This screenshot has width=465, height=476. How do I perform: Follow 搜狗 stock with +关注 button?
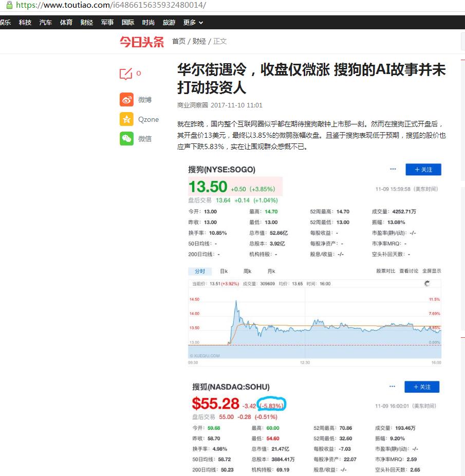point(423,169)
